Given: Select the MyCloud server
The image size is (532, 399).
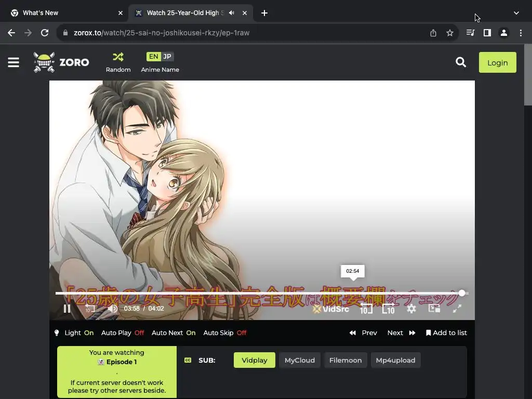Looking at the screenshot, I should point(300,361).
